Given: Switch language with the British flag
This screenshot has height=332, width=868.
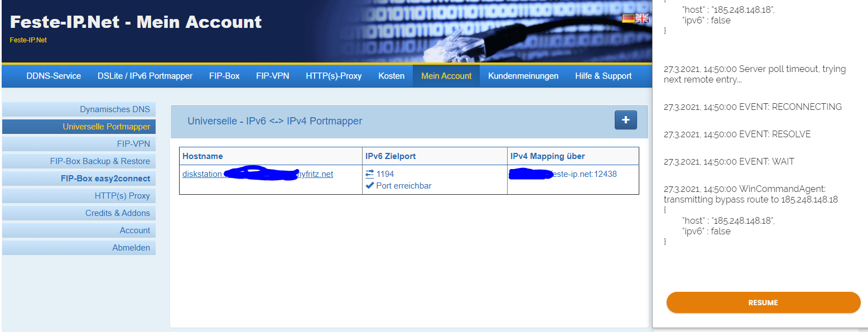Looking at the screenshot, I should (x=643, y=18).
